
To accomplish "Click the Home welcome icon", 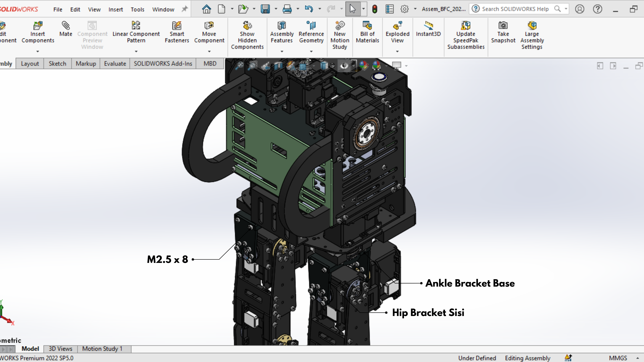I will 207,9.
